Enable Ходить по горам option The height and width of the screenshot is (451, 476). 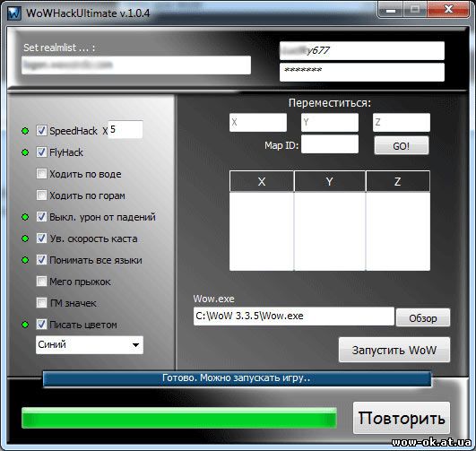pyautogui.click(x=41, y=195)
